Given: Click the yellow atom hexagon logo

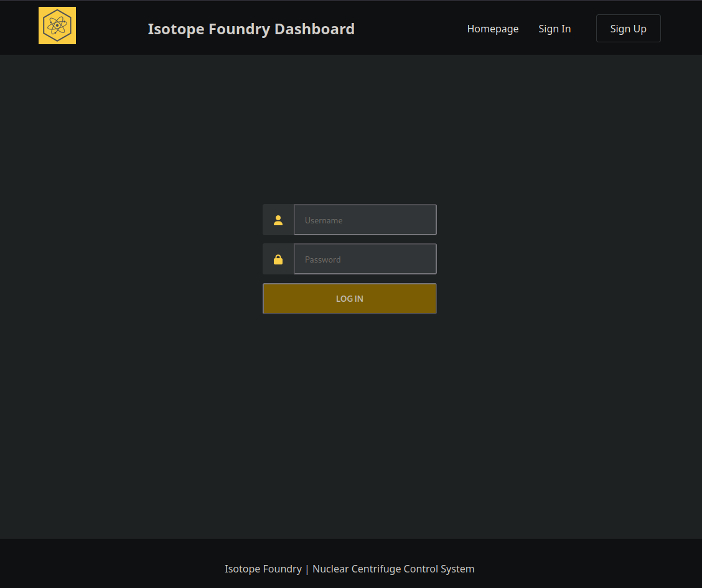Looking at the screenshot, I should click(x=57, y=26).
